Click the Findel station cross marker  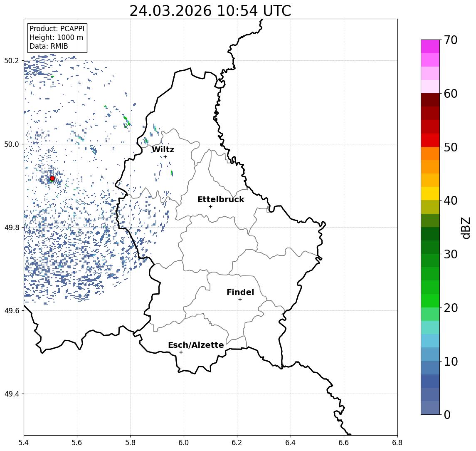click(x=240, y=300)
